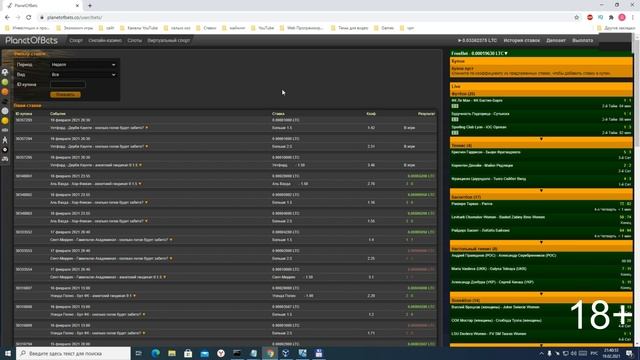Expand the Вид dropdown showing Все
The width and height of the screenshot is (640, 360).
pyautogui.click(x=83, y=75)
